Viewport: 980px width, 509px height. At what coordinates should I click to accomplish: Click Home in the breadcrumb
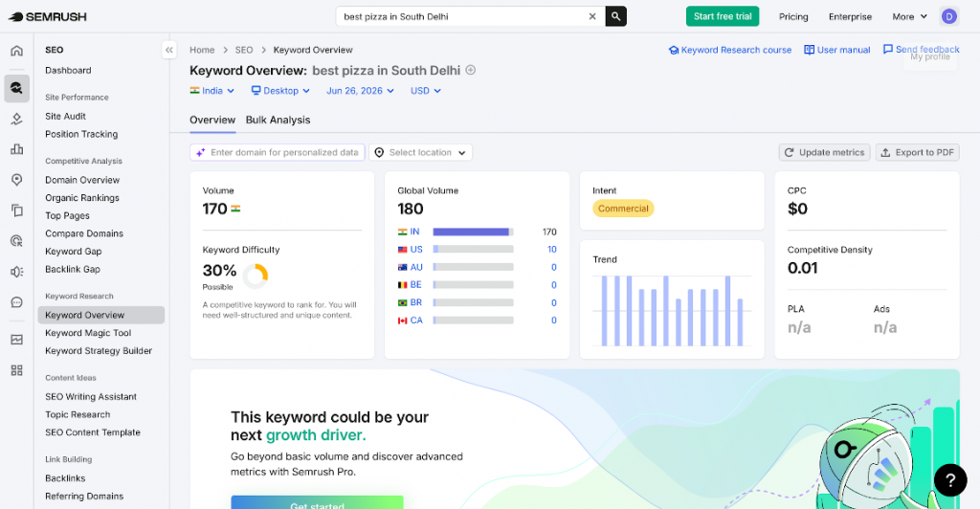tap(202, 50)
